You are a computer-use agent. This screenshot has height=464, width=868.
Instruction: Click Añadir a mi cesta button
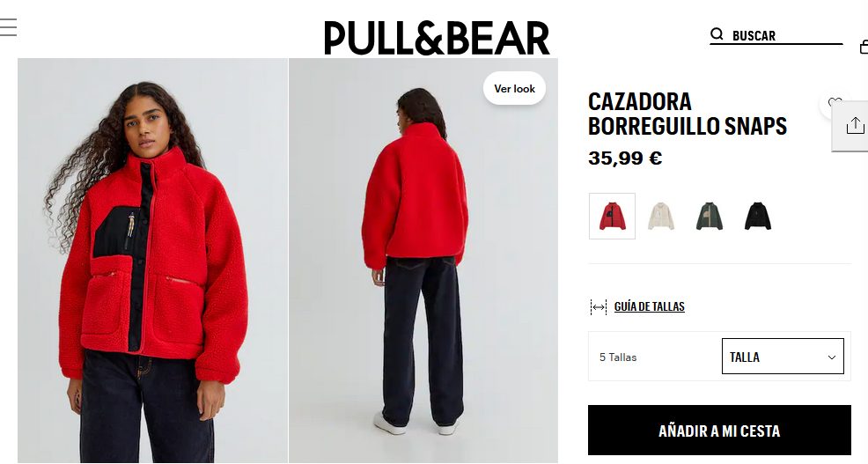click(x=719, y=431)
